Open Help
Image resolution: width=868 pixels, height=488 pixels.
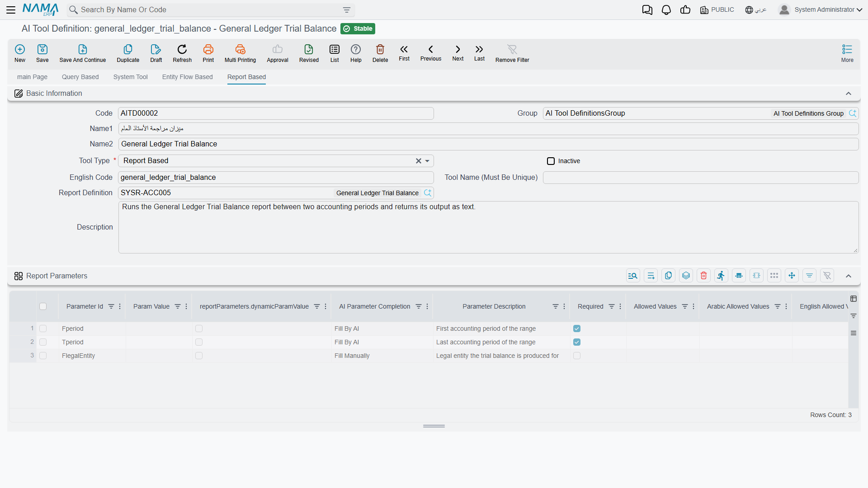point(356,53)
